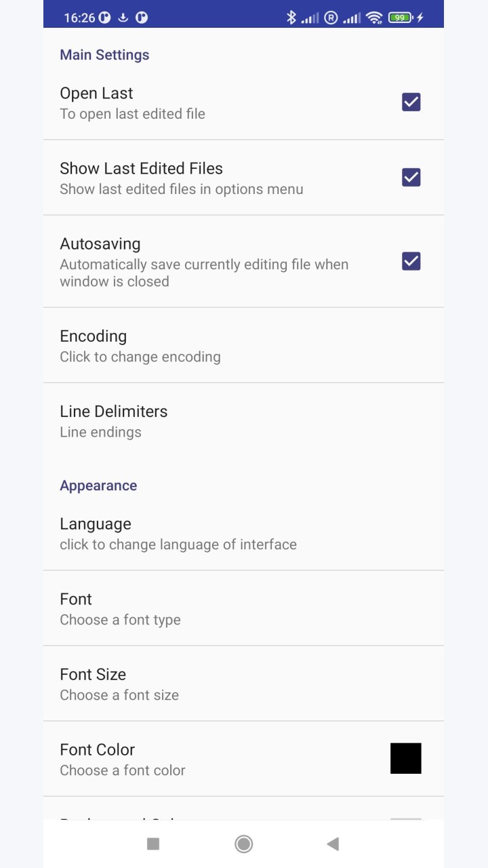This screenshot has width=488, height=868.
Task: Open the Font Size setting
Action: [243, 684]
